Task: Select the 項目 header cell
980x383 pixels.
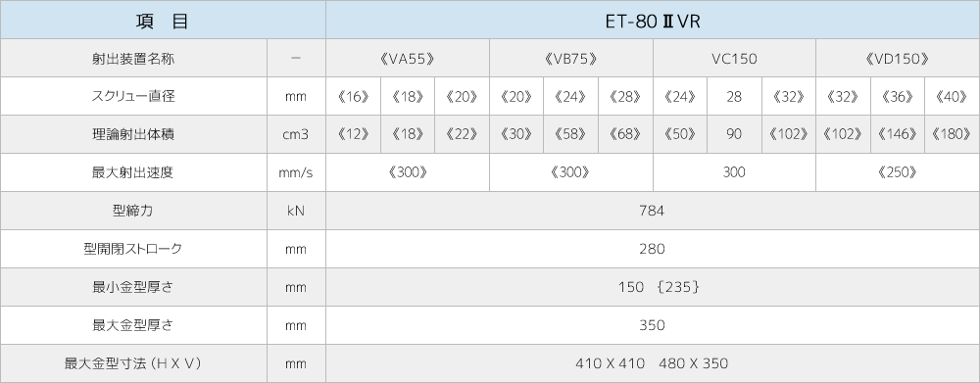Action: 163,20
